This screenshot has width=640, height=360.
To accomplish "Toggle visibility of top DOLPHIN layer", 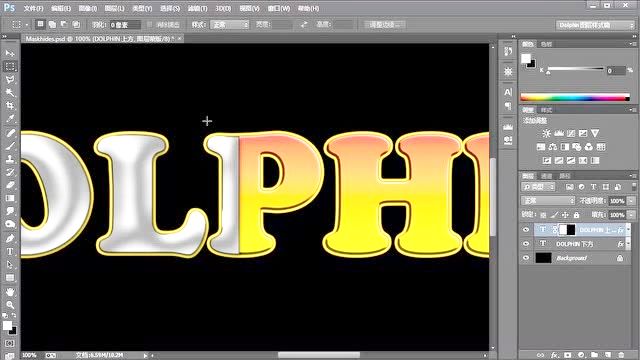I will pos(526,230).
